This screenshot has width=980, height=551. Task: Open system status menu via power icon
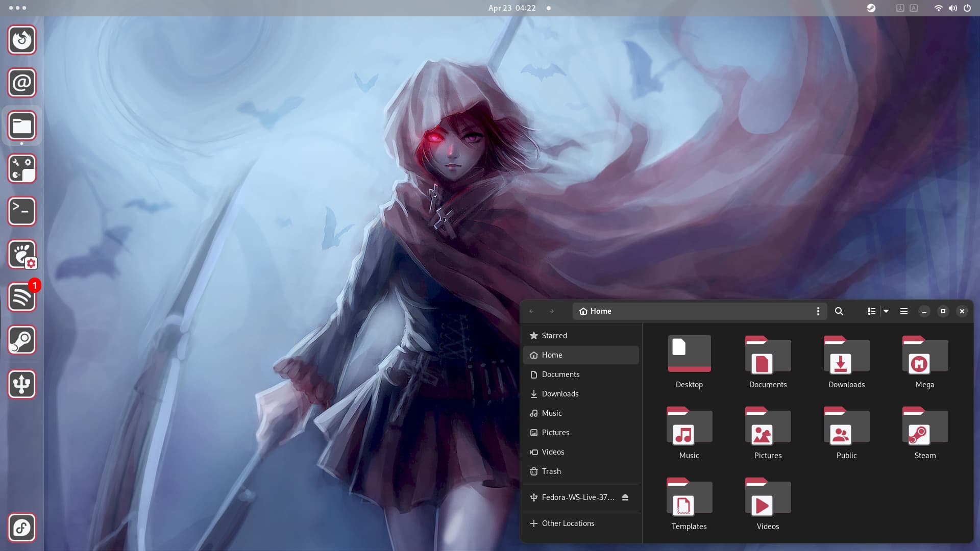click(967, 8)
